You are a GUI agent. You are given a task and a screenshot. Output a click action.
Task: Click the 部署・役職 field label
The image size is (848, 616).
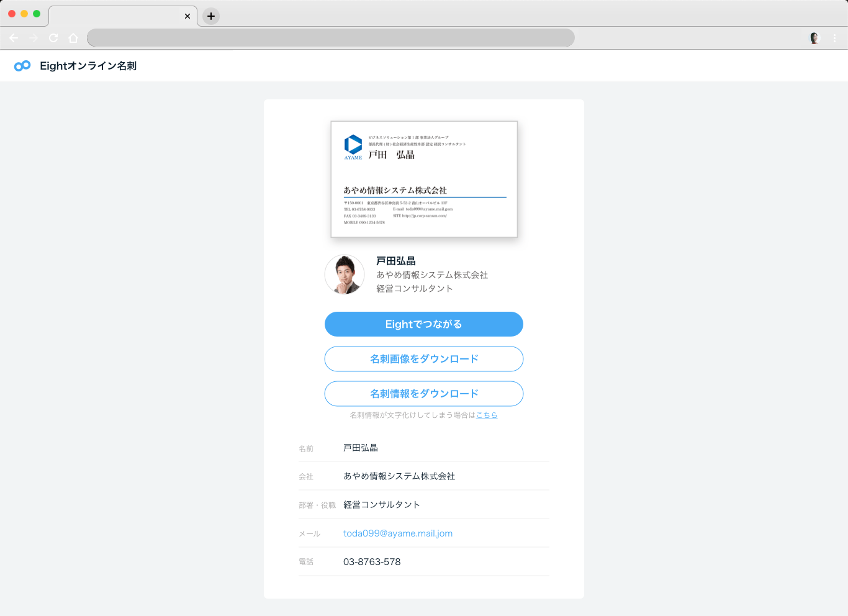pyautogui.click(x=317, y=505)
